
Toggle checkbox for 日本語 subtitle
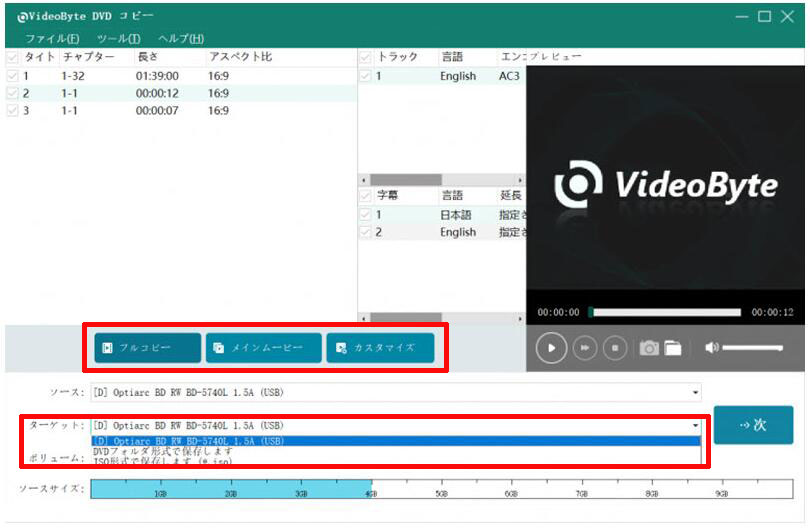click(365, 214)
